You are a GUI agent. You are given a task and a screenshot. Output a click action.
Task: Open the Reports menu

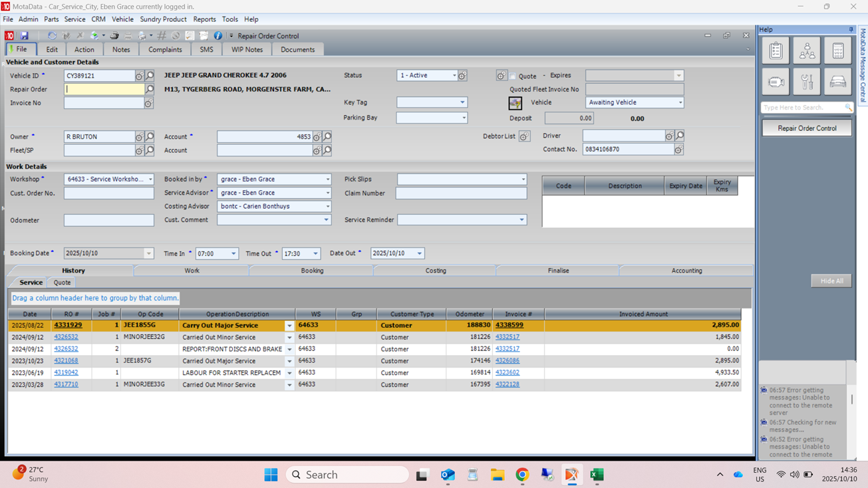(x=204, y=19)
